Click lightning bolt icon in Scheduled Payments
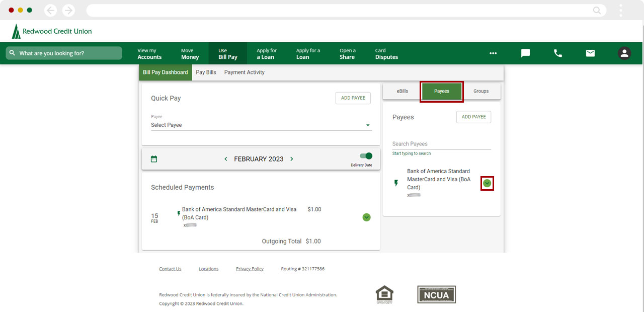Image resolution: width=644 pixels, height=312 pixels. (179, 213)
